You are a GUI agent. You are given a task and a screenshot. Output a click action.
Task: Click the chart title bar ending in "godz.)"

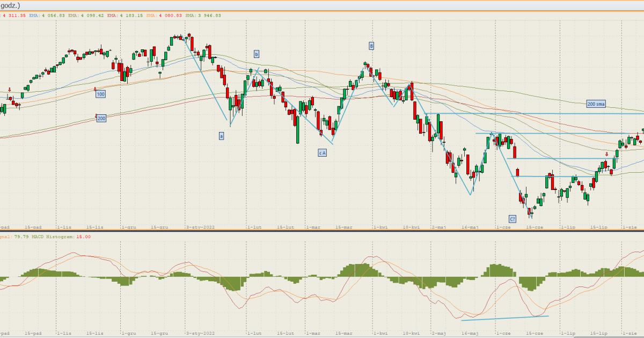coord(11,5)
